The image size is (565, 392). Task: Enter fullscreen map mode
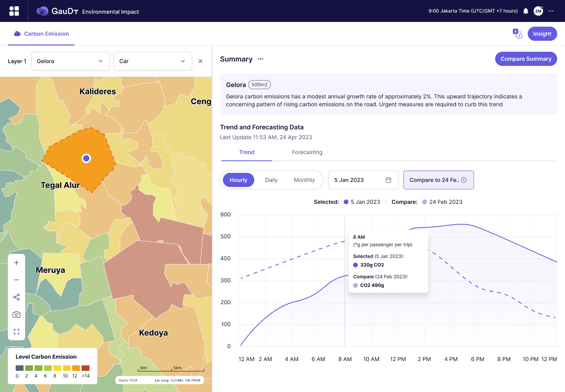[16, 332]
